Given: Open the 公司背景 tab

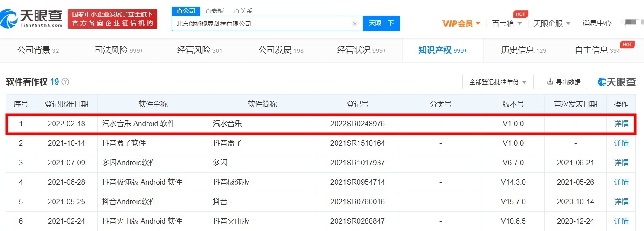Looking at the screenshot, I should (x=38, y=50).
